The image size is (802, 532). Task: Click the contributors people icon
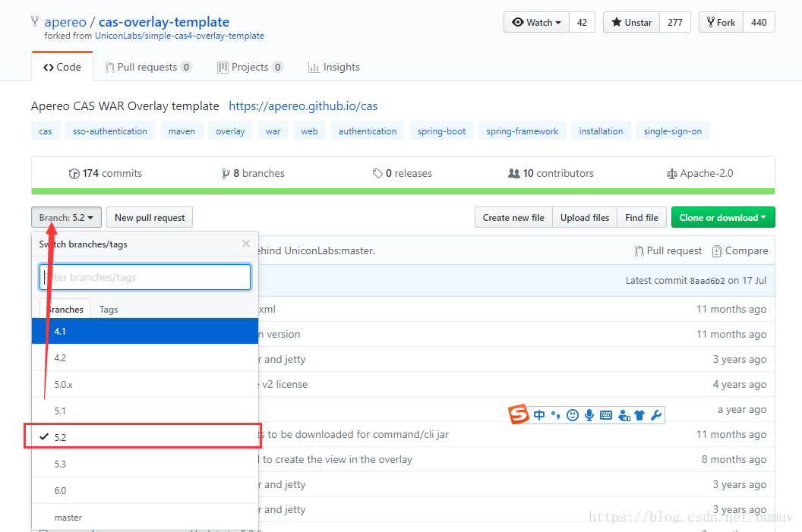point(513,174)
